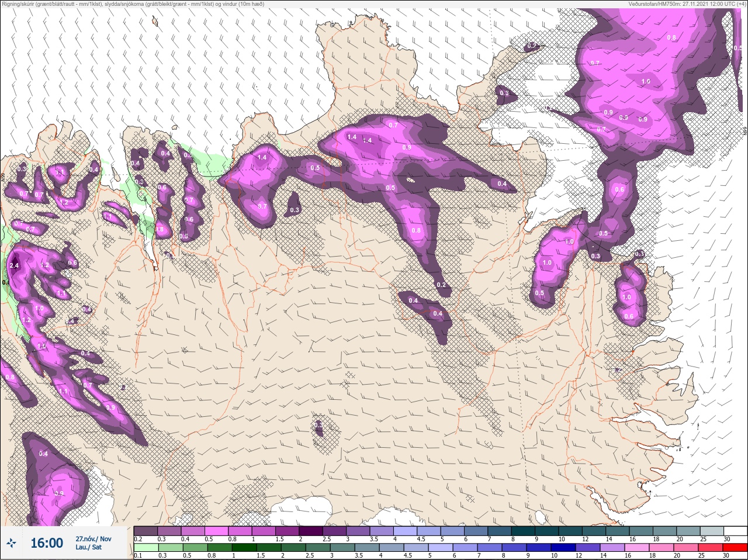Image resolution: width=748 pixels, height=560 pixels.
Task: Select the pale green 0.1–0.3 lower legend swatch
Action: (146, 548)
